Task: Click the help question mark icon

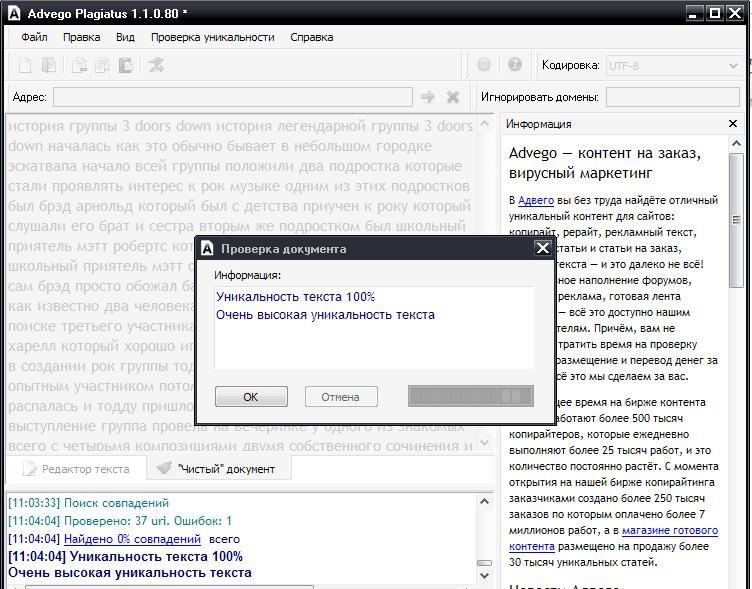Action: point(515,64)
